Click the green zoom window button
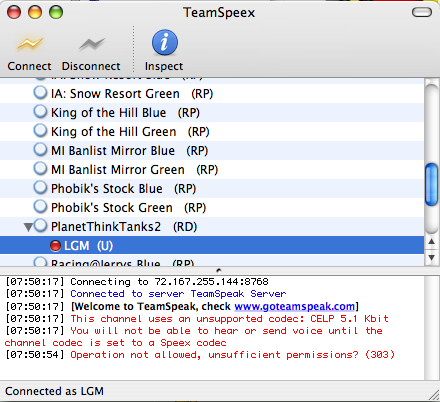440x402 pixels. 56,12
